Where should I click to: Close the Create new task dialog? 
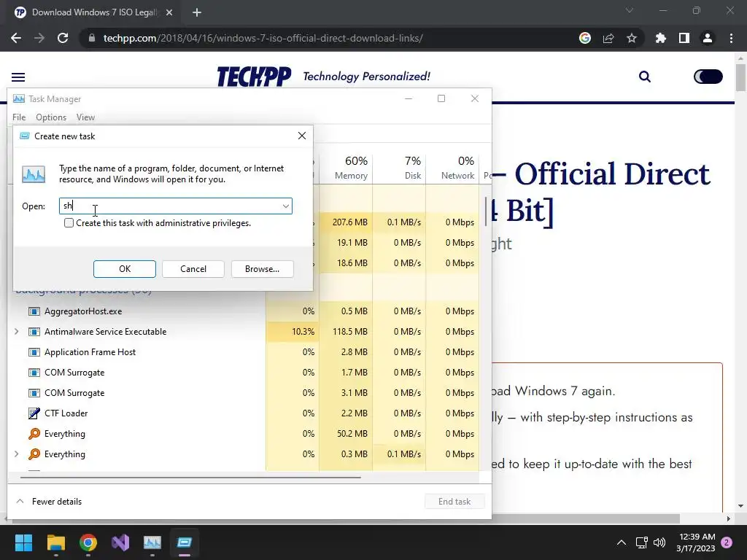(301, 136)
